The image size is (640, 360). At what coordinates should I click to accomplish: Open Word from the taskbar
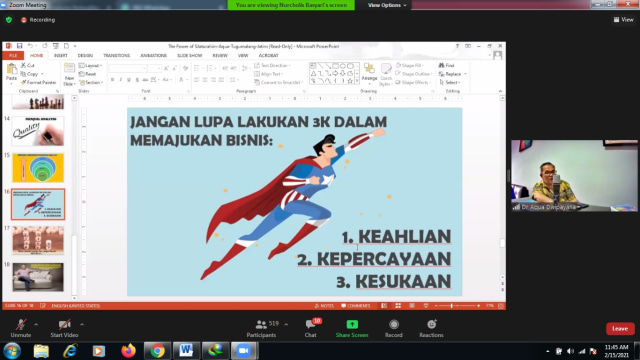tap(186, 351)
